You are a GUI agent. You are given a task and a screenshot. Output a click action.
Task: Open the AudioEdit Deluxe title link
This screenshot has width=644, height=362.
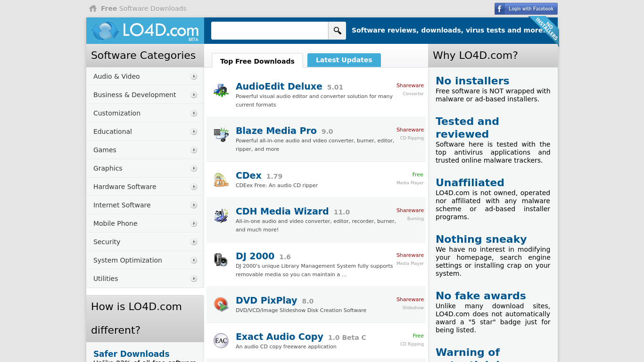[279, 86]
